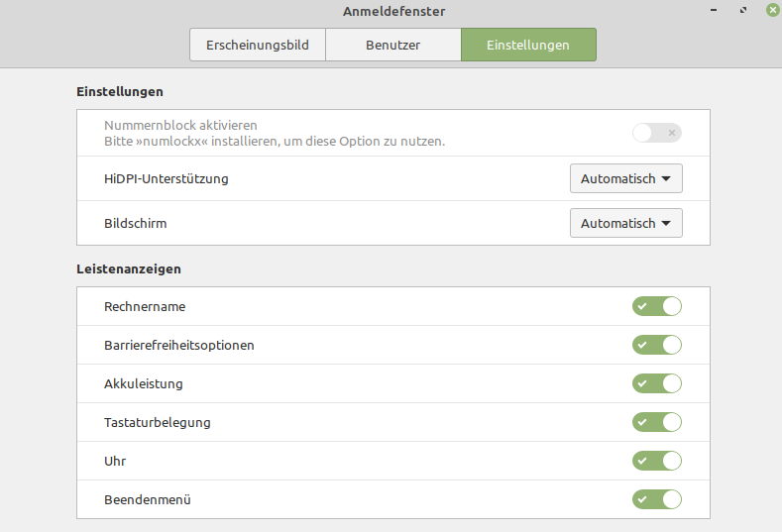Maximize the Anmeldefenster window

pyautogui.click(x=743, y=11)
